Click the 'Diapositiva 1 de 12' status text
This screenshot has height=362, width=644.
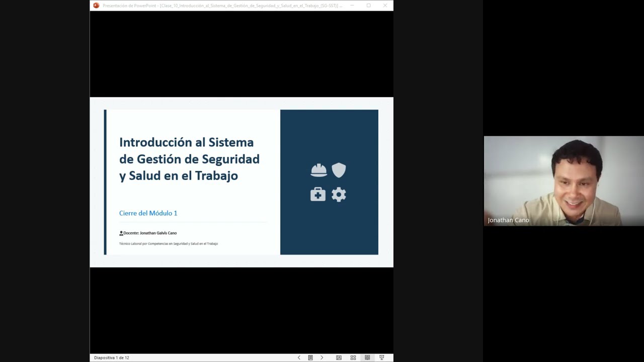(x=112, y=357)
